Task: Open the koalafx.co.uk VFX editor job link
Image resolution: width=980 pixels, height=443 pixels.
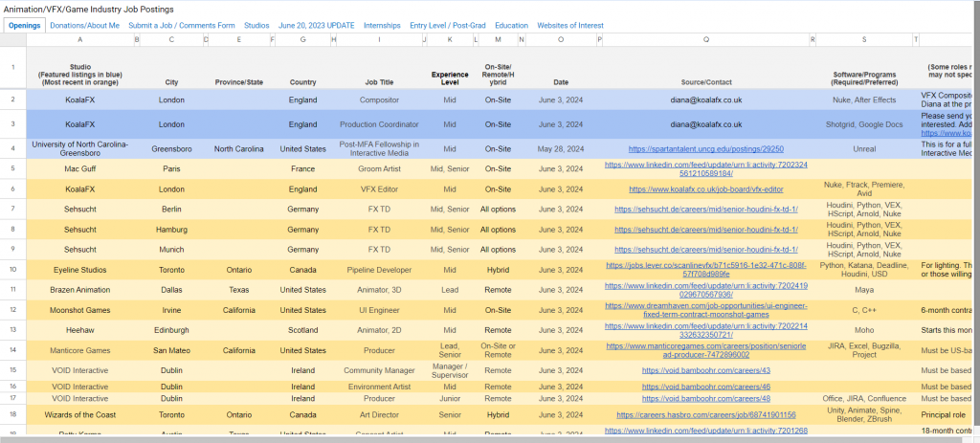Action: (705, 189)
